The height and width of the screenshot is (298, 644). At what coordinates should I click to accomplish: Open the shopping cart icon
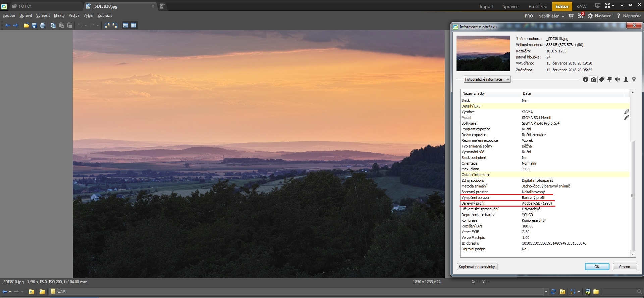coord(571,16)
